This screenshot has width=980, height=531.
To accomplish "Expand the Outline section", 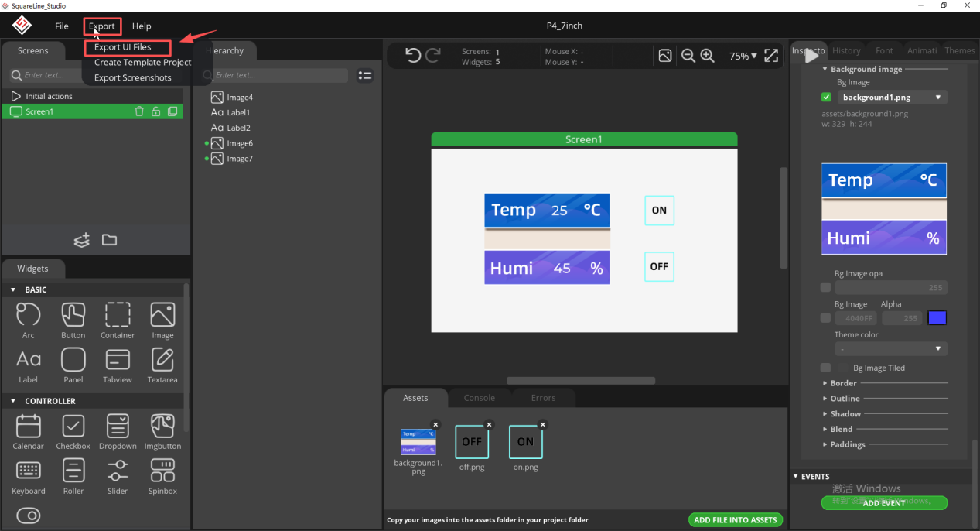I will (x=825, y=399).
